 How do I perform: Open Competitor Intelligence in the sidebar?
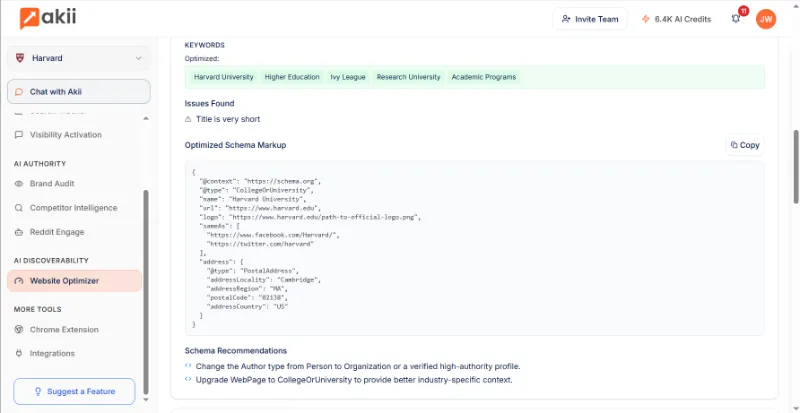[x=74, y=208]
